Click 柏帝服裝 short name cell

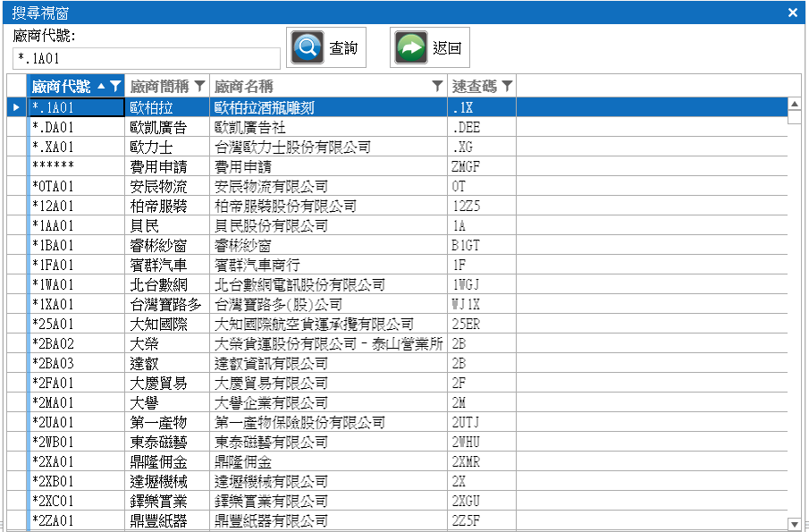(x=167, y=206)
